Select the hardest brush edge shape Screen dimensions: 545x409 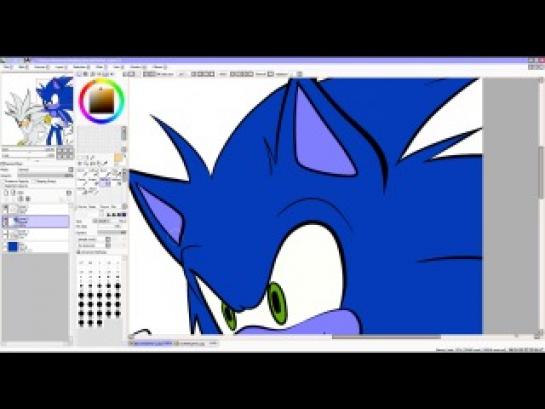(x=123, y=215)
